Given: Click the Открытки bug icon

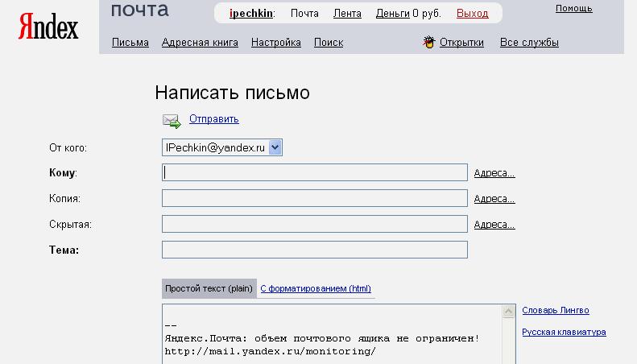Looking at the screenshot, I should tap(428, 42).
